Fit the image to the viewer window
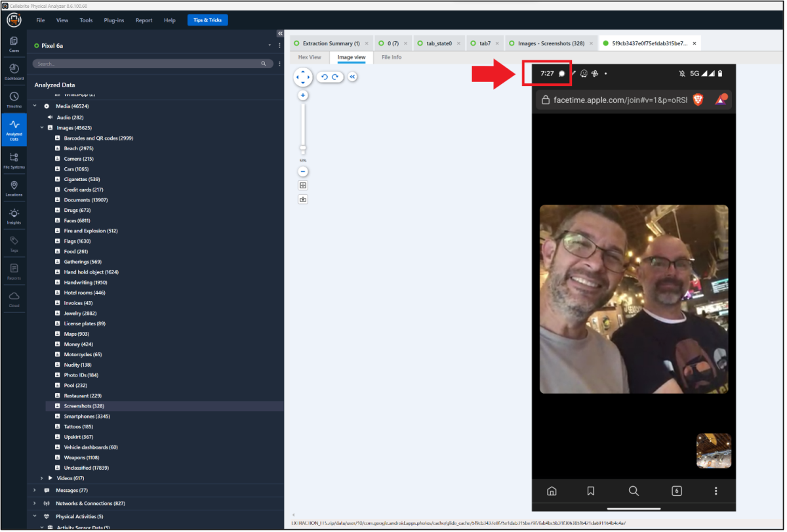The height and width of the screenshot is (532, 787). (302, 185)
